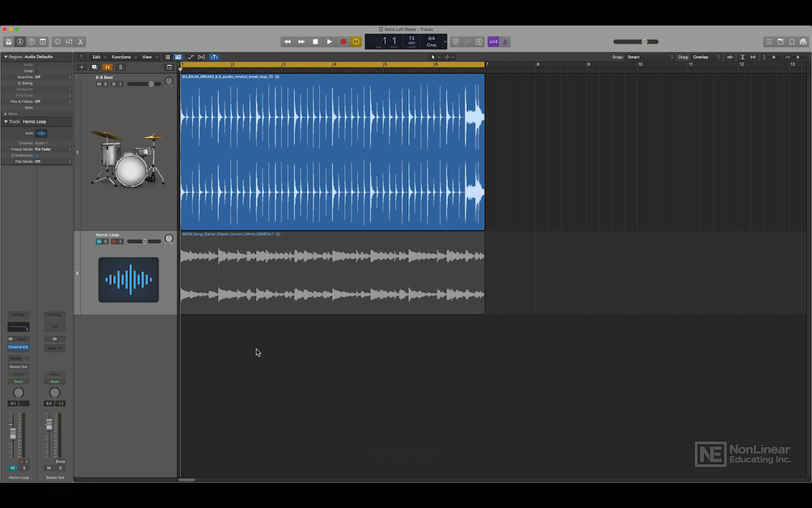Click the Play transport button
The image size is (812, 508).
329,42
